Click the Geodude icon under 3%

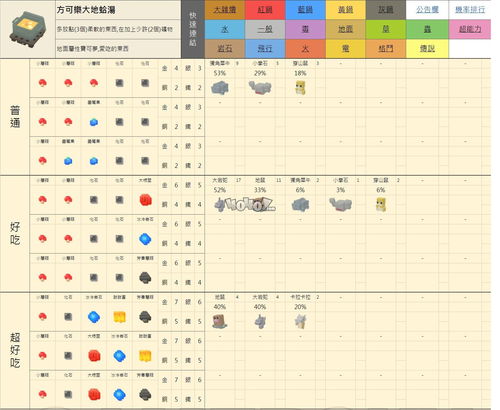[340, 205]
